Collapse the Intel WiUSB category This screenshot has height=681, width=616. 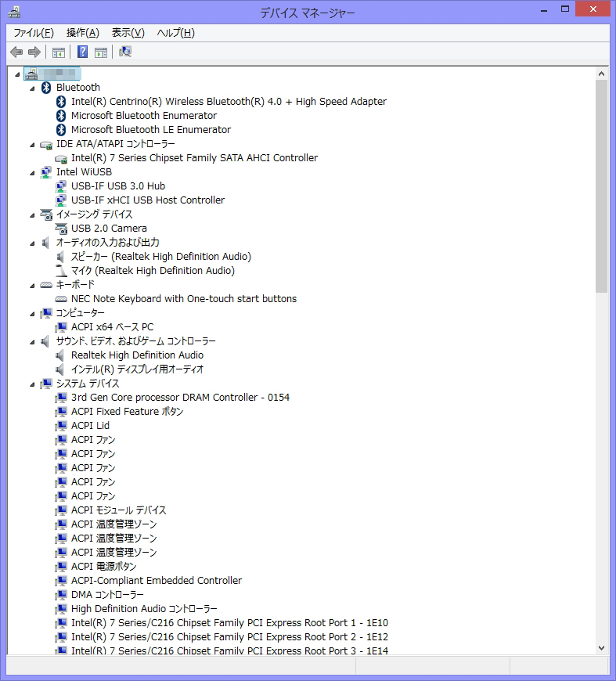[32, 173]
